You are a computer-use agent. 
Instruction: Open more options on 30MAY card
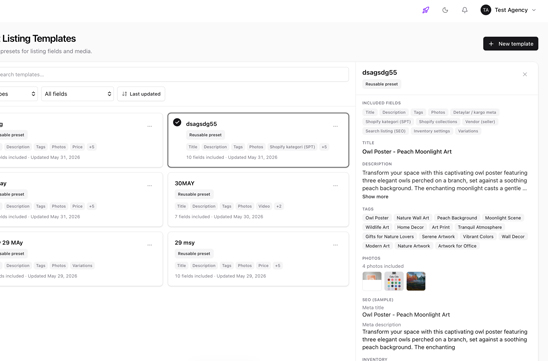click(335, 186)
